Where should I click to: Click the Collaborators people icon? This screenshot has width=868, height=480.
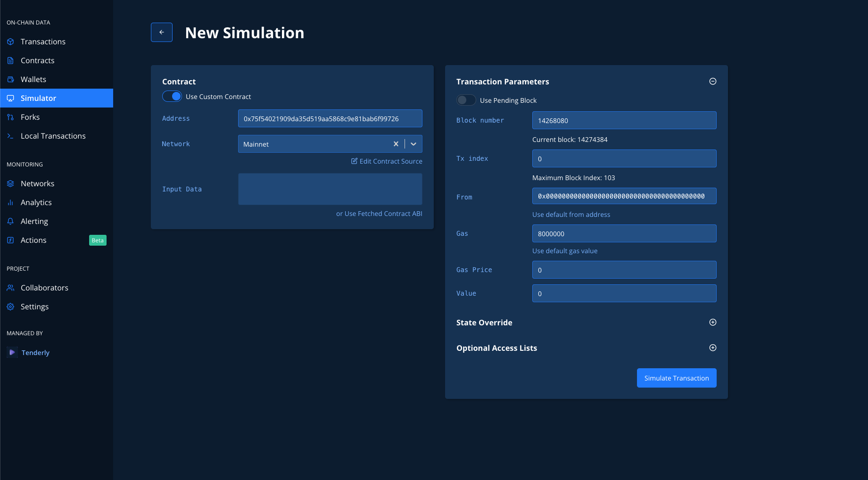point(10,288)
